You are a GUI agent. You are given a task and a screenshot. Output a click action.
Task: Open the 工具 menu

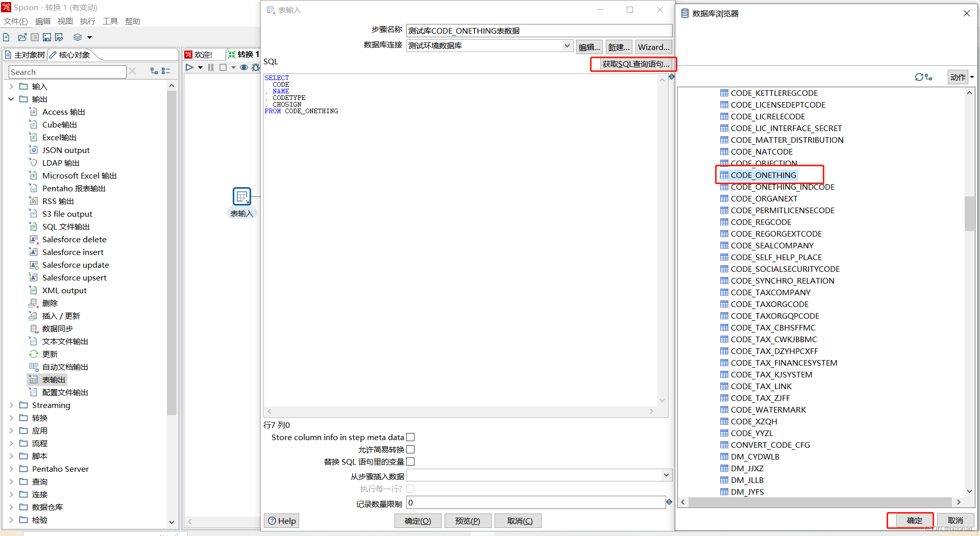pyautogui.click(x=110, y=21)
